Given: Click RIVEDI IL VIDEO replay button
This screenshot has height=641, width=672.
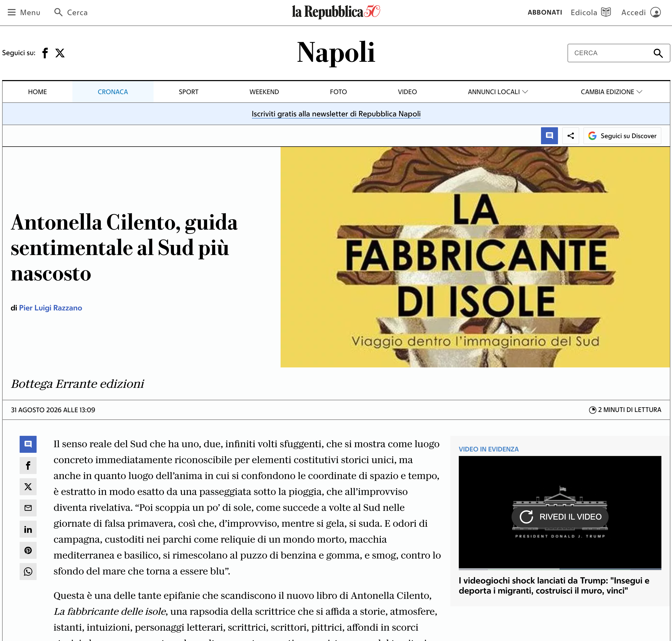Looking at the screenshot, I should [560, 517].
